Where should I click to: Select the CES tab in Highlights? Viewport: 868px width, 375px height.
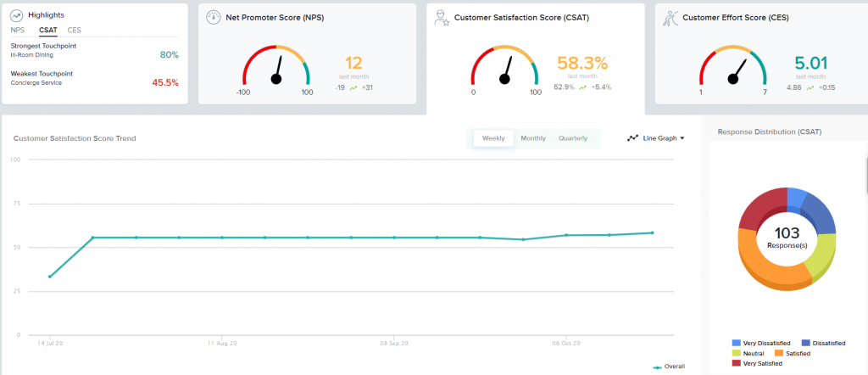coord(75,30)
